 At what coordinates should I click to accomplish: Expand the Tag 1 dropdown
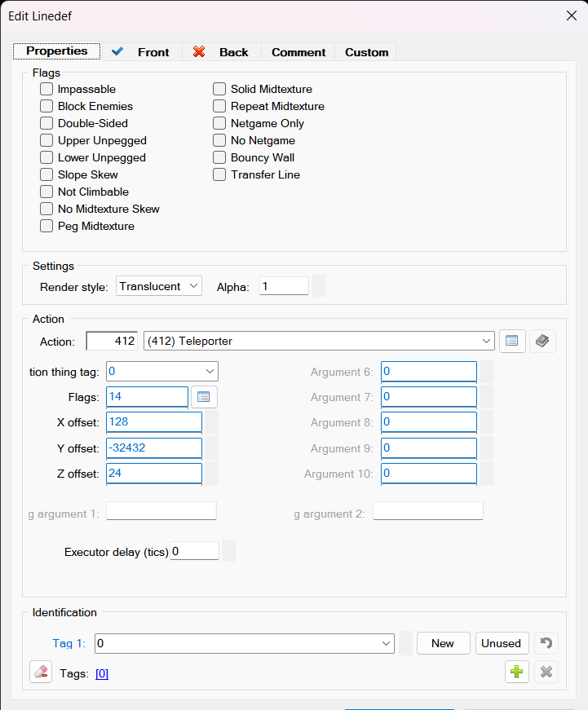point(245,643)
